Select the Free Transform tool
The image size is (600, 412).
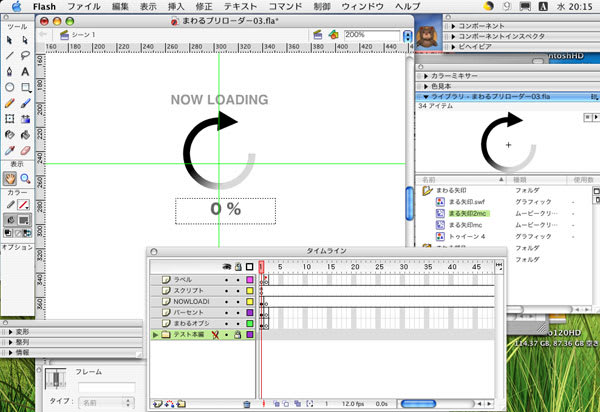10,119
